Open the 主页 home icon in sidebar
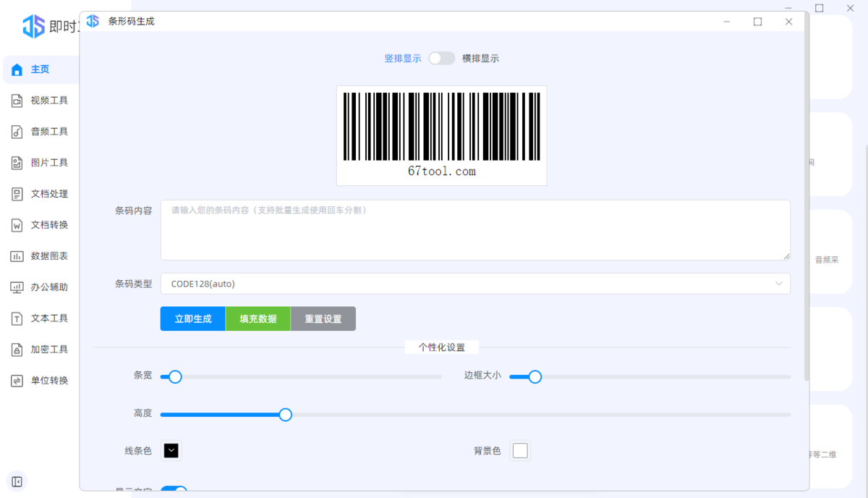Image resolution: width=868 pixels, height=498 pixels. point(17,70)
